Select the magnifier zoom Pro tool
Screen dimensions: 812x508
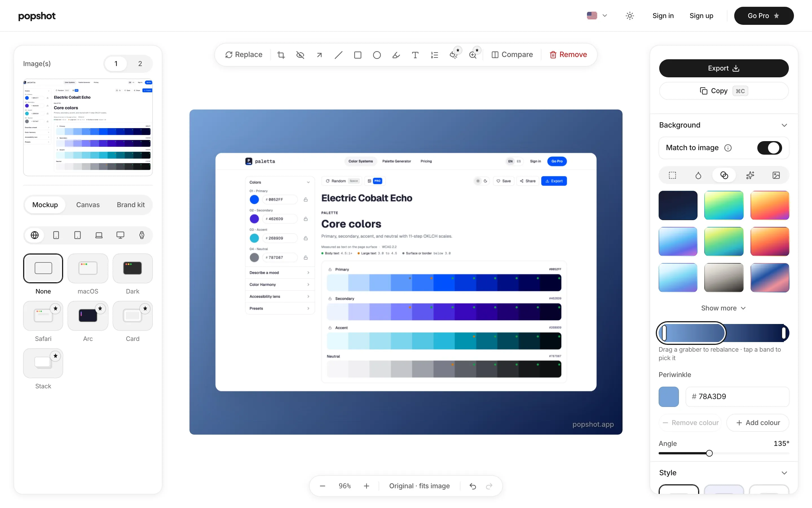click(473, 55)
